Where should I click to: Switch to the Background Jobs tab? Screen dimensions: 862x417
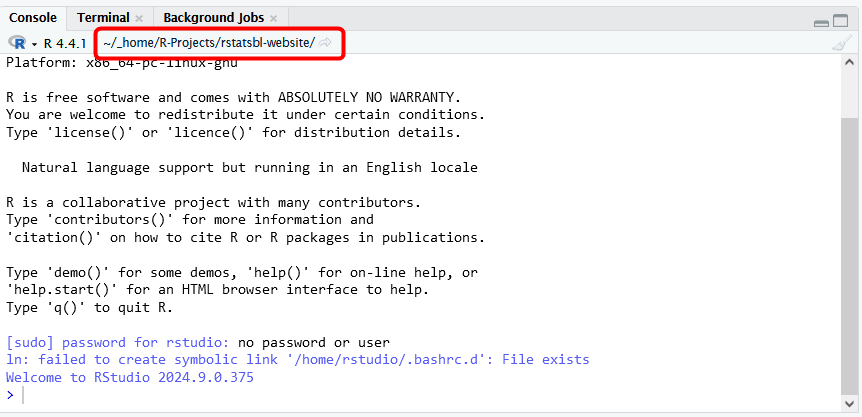click(x=213, y=17)
